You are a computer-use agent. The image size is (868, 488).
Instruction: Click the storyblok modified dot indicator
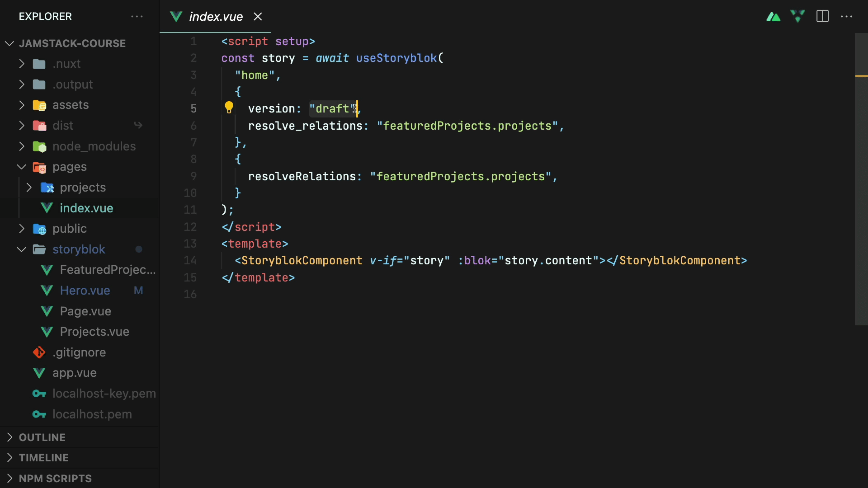pos(139,249)
